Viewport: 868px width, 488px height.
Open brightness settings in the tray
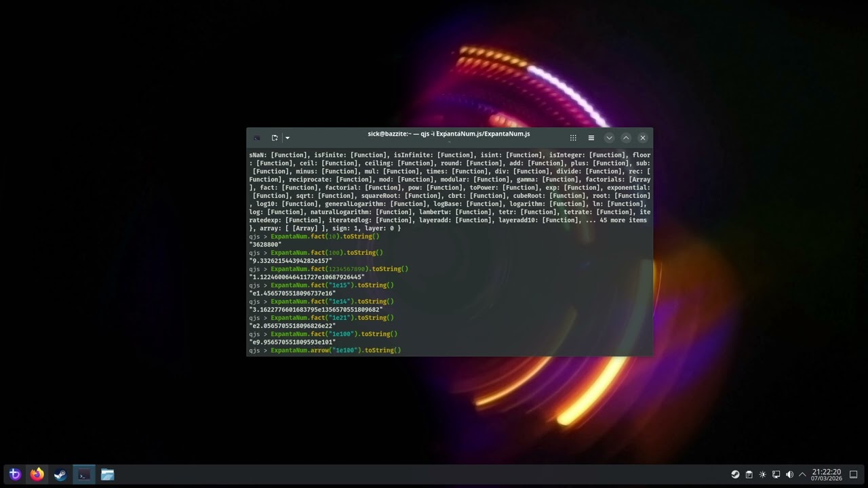[x=762, y=474]
